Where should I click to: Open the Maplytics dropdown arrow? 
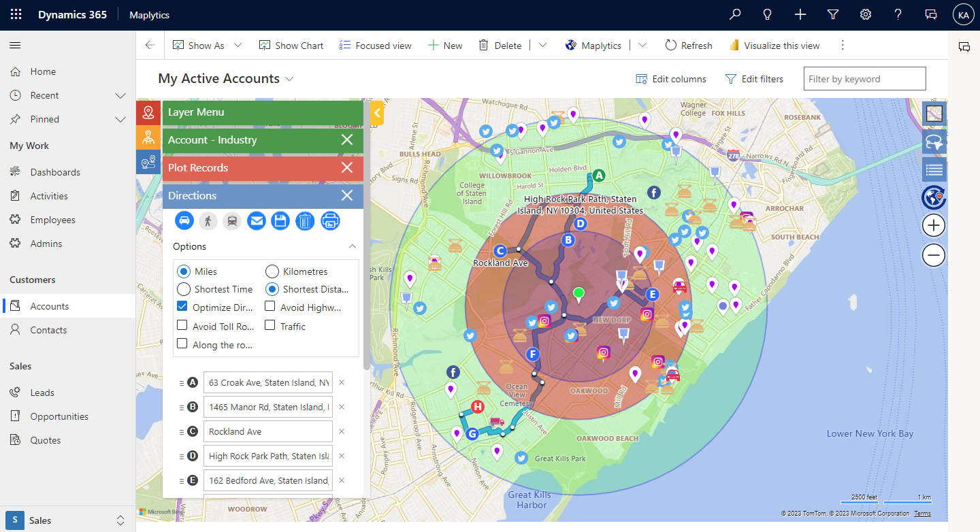642,46
